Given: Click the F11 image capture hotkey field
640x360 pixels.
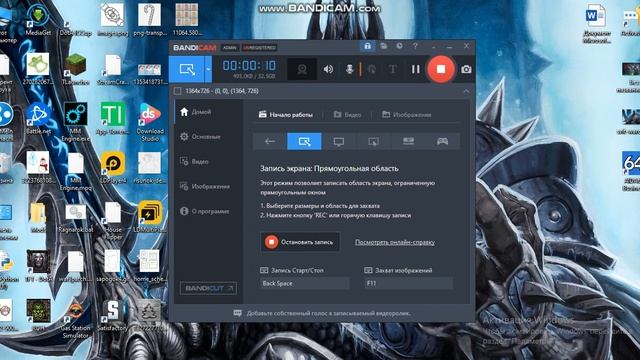Looking at the screenshot, I should (409, 283).
